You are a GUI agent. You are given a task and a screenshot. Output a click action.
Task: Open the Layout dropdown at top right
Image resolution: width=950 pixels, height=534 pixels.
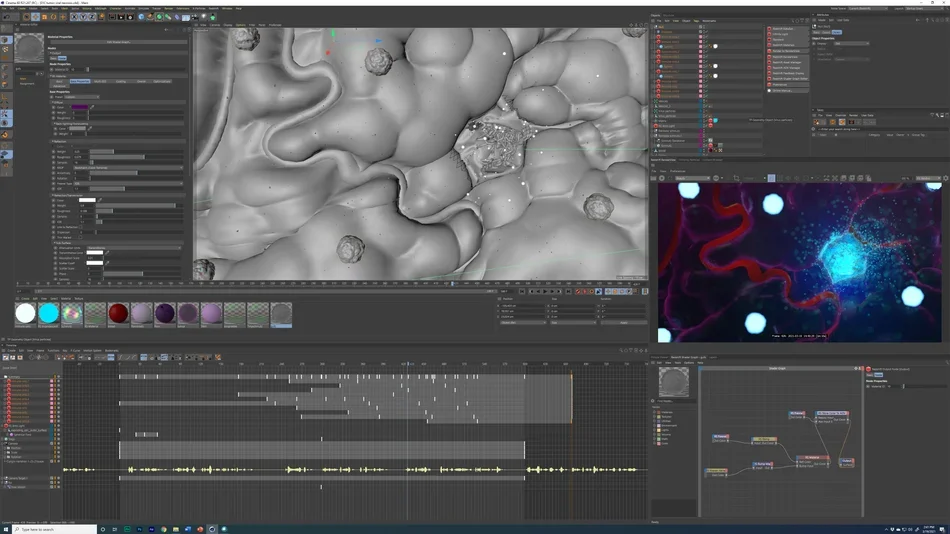coord(924,8)
